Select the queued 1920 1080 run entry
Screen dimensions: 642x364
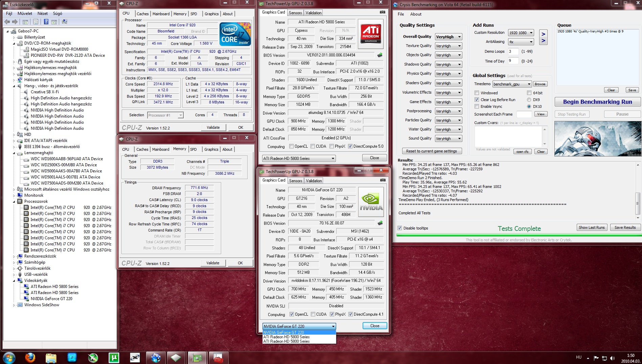point(590,31)
